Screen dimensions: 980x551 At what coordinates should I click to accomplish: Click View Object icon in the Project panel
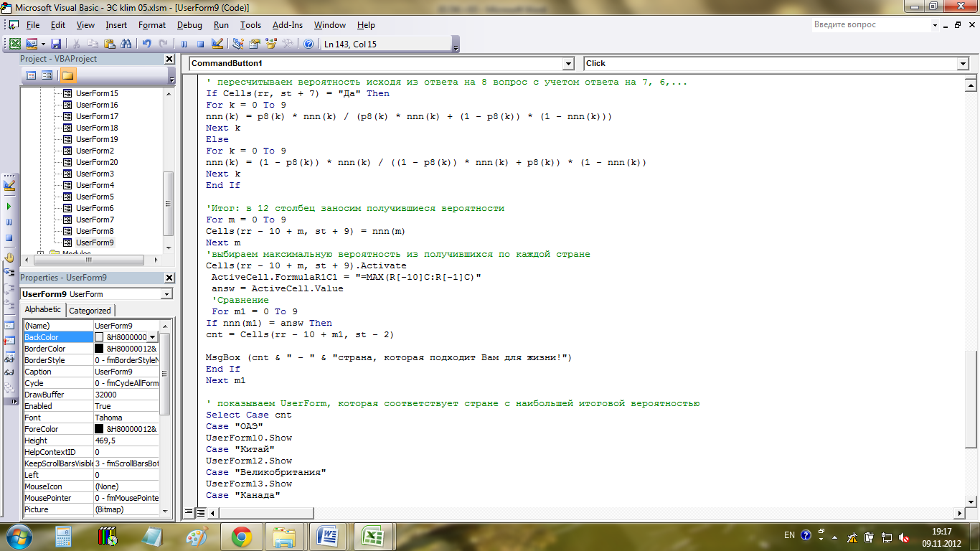point(47,75)
